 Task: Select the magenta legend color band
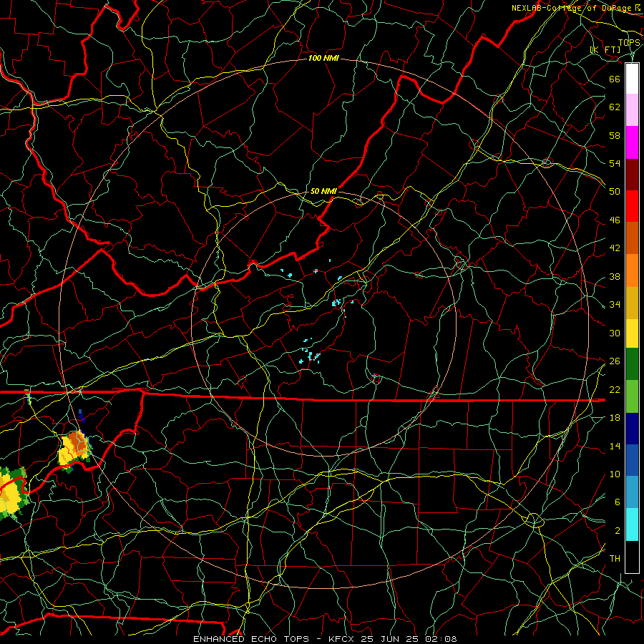(632, 142)
